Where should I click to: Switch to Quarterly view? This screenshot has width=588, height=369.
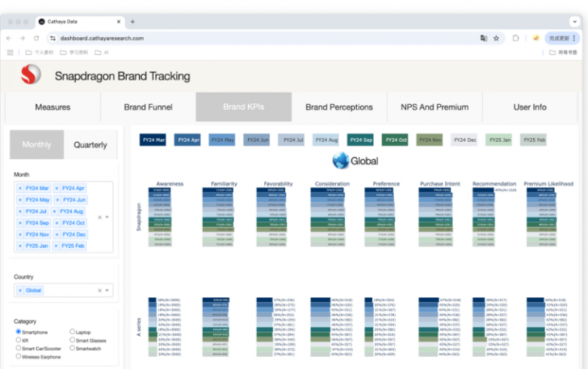point(90,144)
